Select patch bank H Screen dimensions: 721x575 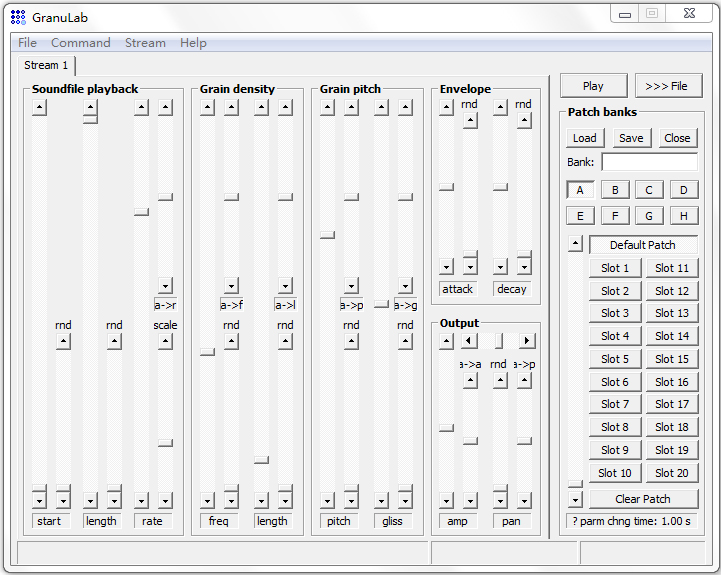[x=684, y=216]
